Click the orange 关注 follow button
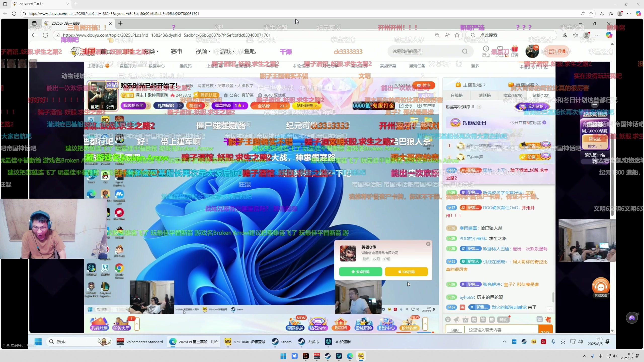644x362 pixels. click(424, 85)
